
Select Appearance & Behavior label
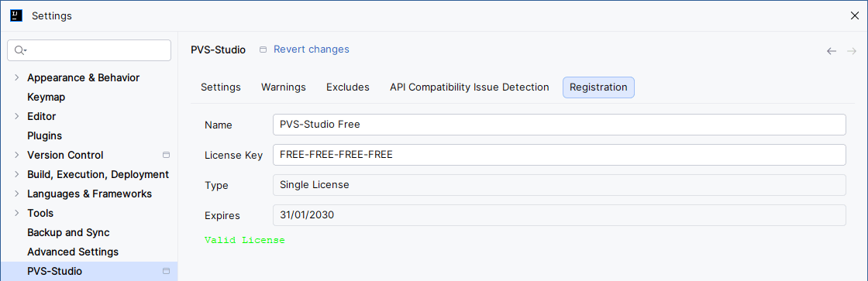[x=83, y=77]
